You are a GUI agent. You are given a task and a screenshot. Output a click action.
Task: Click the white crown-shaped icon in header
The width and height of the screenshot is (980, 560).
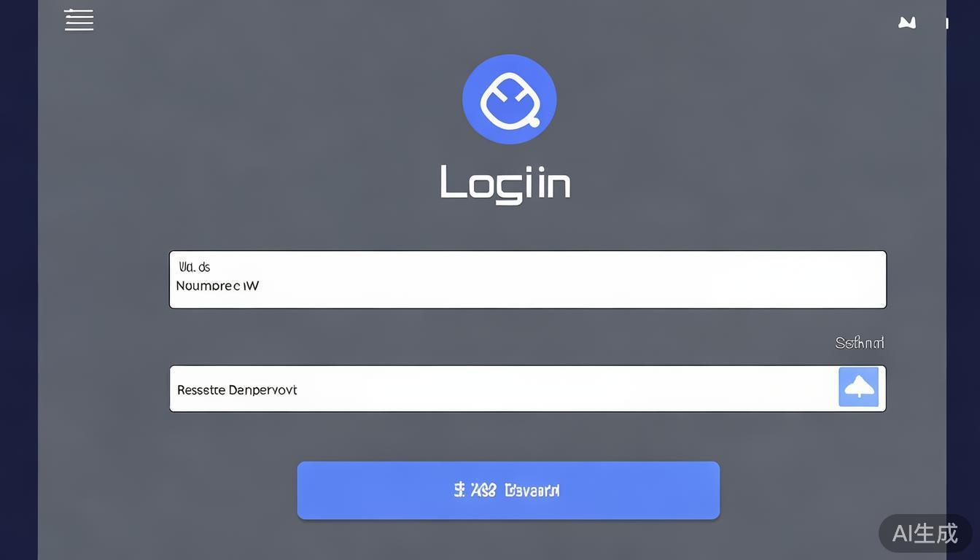[x=907, y=23]
